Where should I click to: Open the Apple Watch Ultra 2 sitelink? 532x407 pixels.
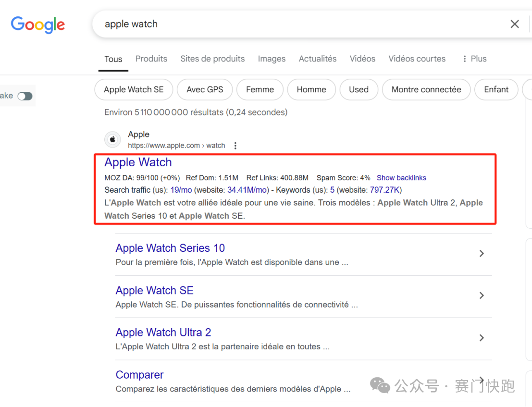click(163, 333)
